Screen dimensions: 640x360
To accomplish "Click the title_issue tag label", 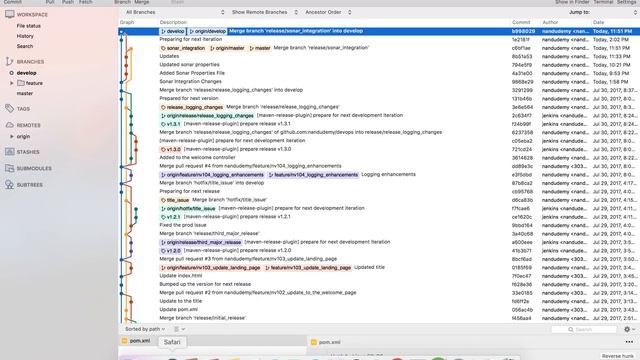I will click(175, 200).
